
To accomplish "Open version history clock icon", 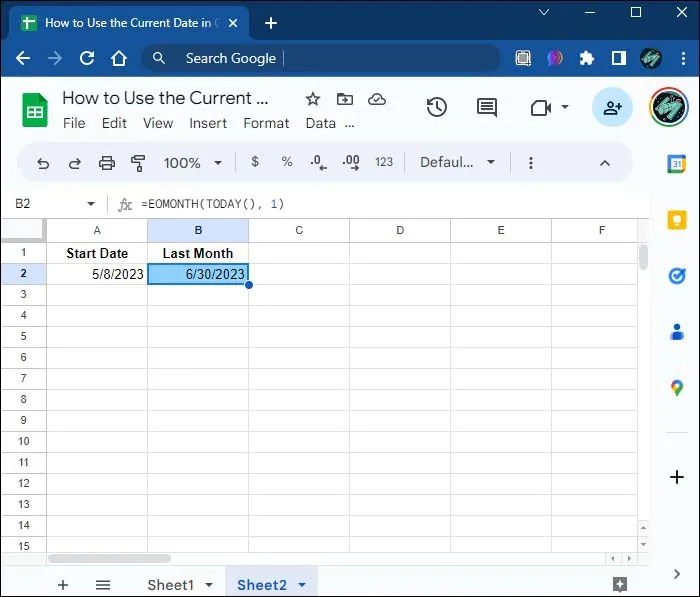I will click(436, 107).
